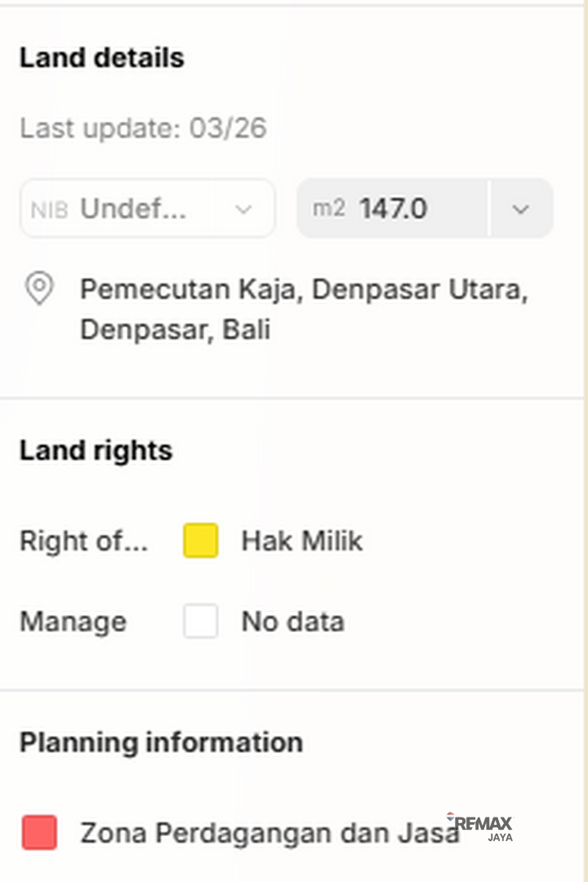Select the yellow Hak Milik swatch

pos(201,541)
